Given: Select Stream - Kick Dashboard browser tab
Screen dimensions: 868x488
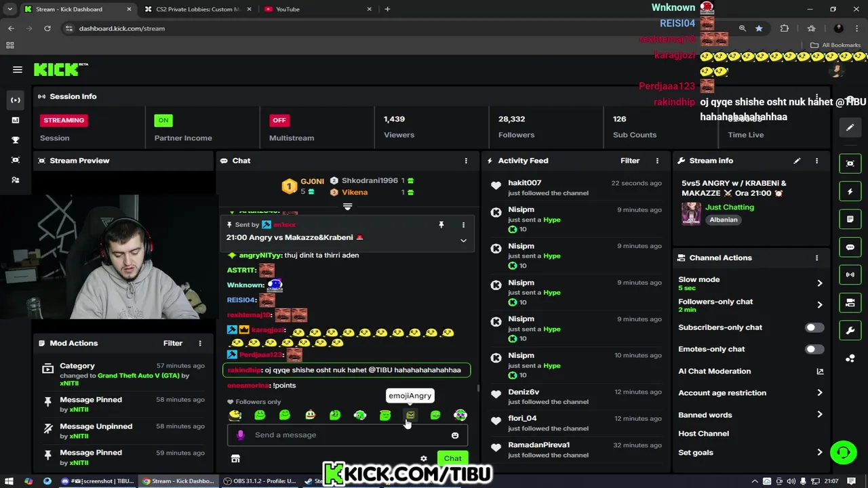Looking at the screenshot, I should click(78, 9).
